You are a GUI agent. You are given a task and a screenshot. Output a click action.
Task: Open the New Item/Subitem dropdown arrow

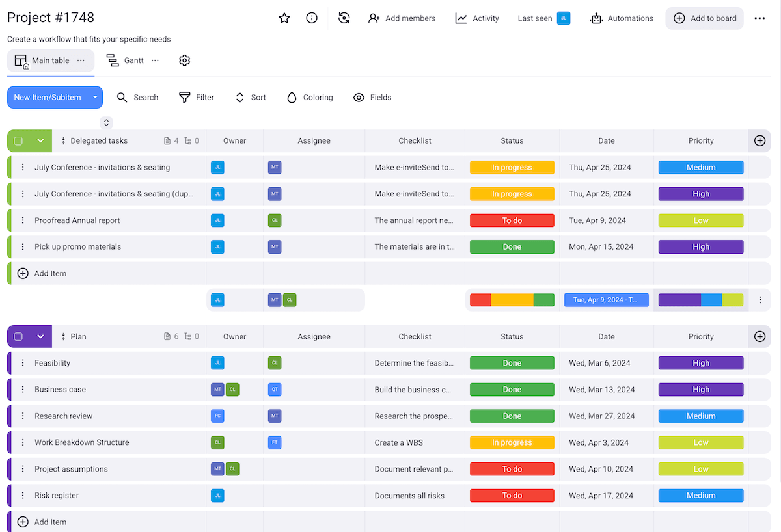(x=94, y=97)
